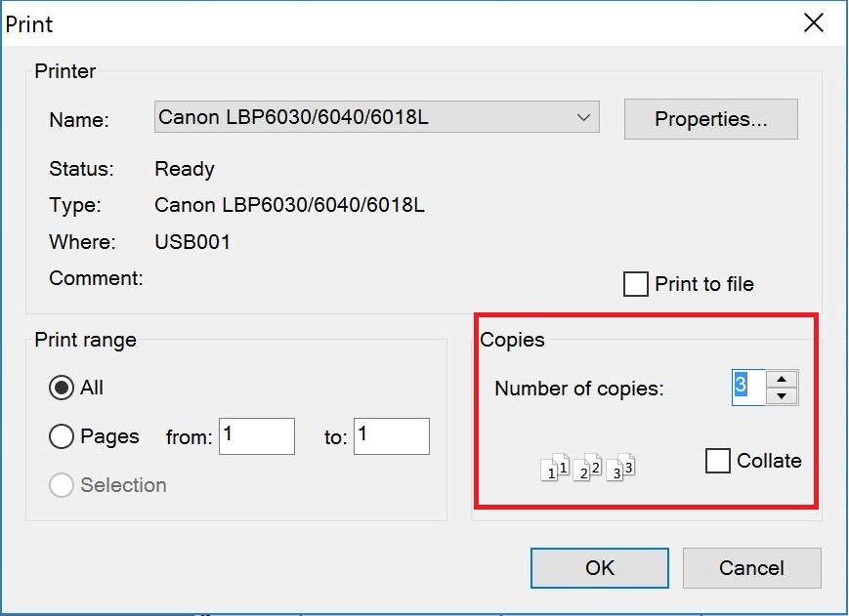
Task: Click the 'from' page number field
Action: tap(257, 436)
